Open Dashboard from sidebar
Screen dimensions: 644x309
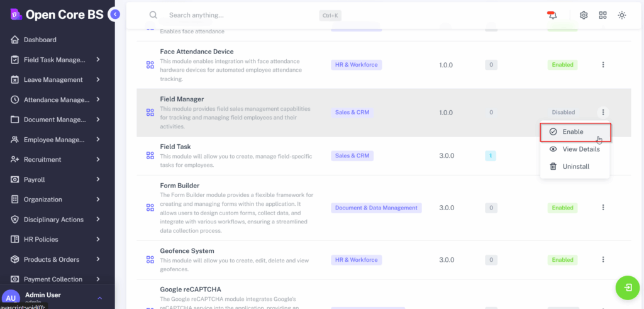40,40
